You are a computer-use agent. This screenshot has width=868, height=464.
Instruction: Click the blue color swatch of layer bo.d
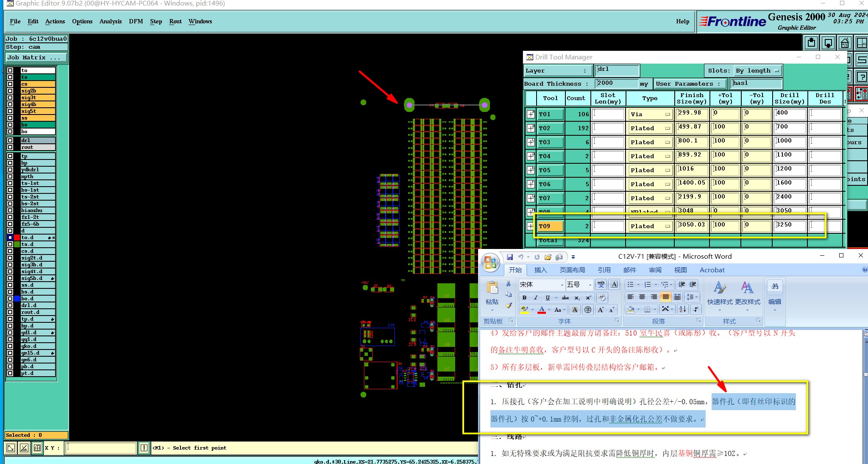(x=17, y=299)
